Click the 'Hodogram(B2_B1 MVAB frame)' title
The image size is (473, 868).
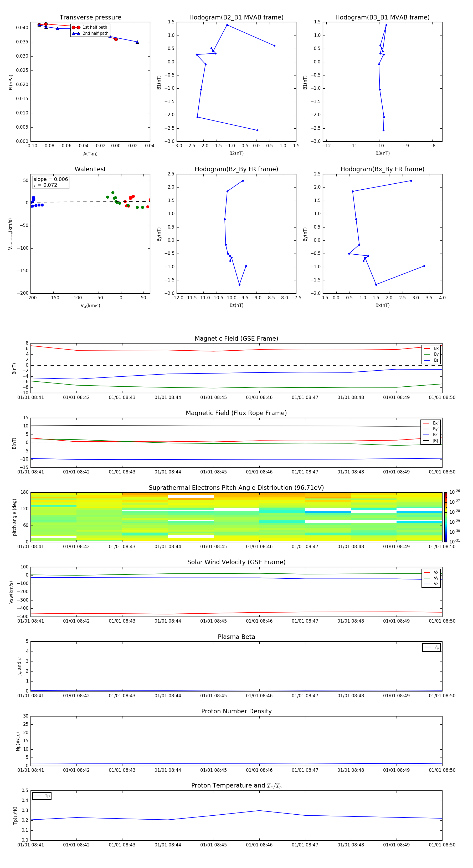236,18
